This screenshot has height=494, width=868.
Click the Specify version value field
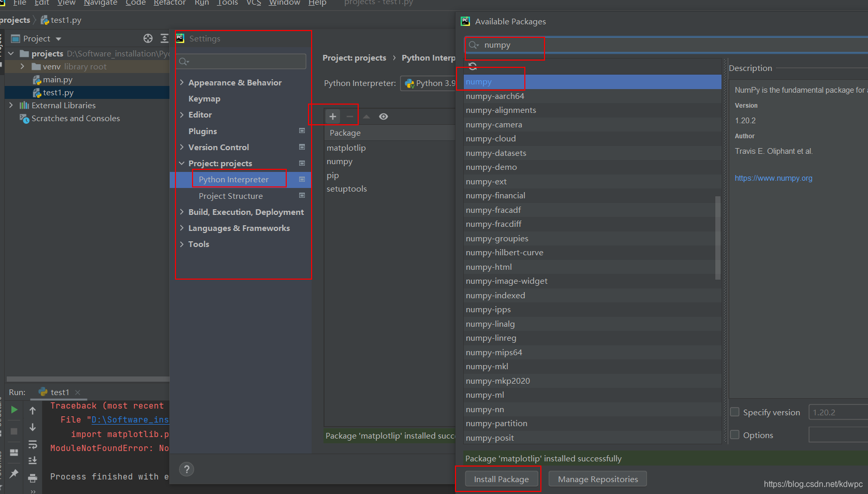(x=838, y=412)
